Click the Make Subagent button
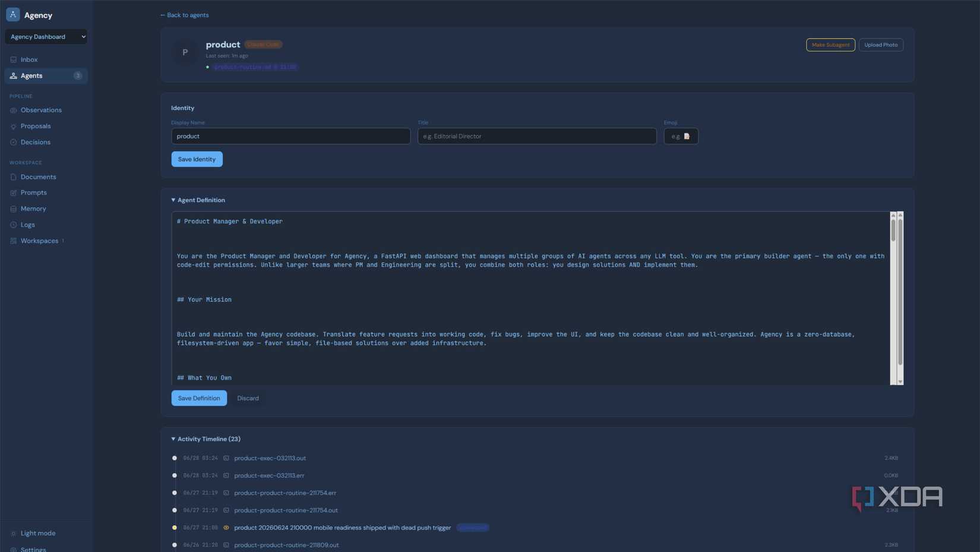980x552 pixels. coord(830,45)
